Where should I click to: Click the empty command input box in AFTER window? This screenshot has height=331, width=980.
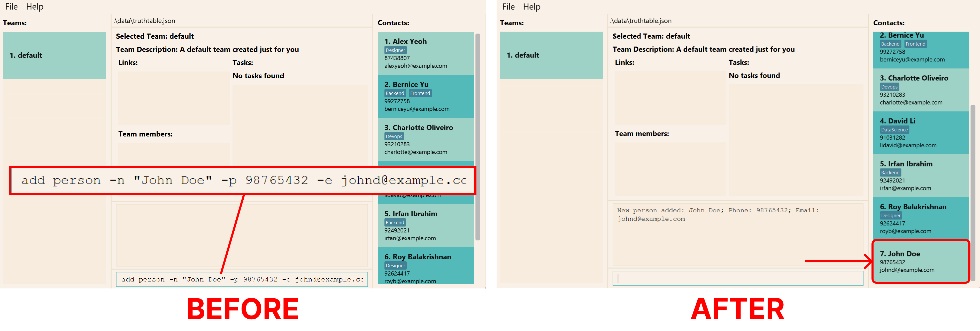pos(738,279)
